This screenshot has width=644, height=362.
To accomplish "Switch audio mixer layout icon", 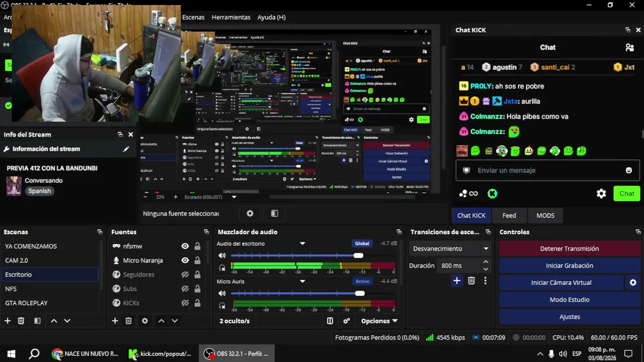I will (330, 321).
